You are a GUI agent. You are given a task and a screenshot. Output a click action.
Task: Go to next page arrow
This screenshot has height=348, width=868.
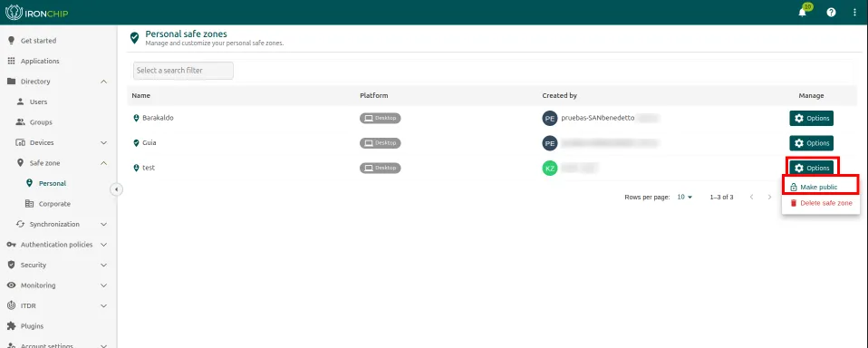coord(769,197)
